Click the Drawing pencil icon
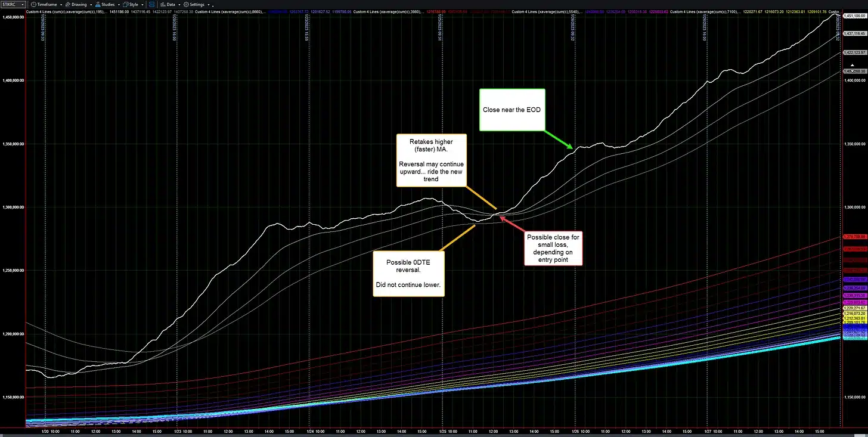 pos(68,4)
